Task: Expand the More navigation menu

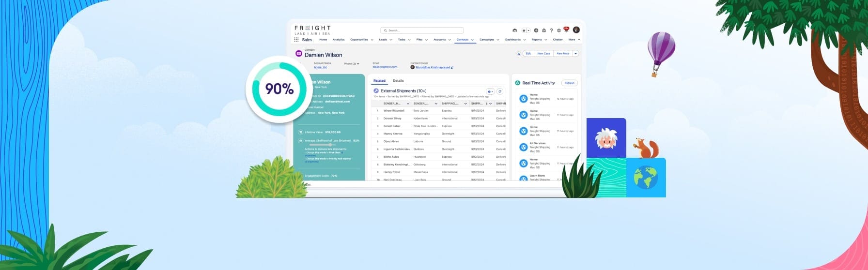Action: [x=574, y=40]
